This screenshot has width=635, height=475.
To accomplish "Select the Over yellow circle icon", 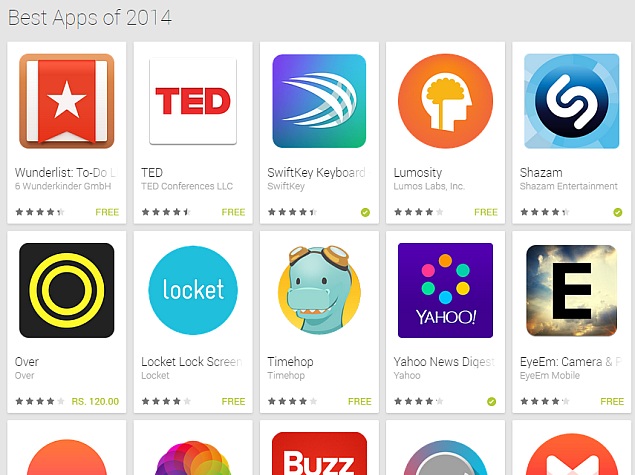I will (67, 290).
